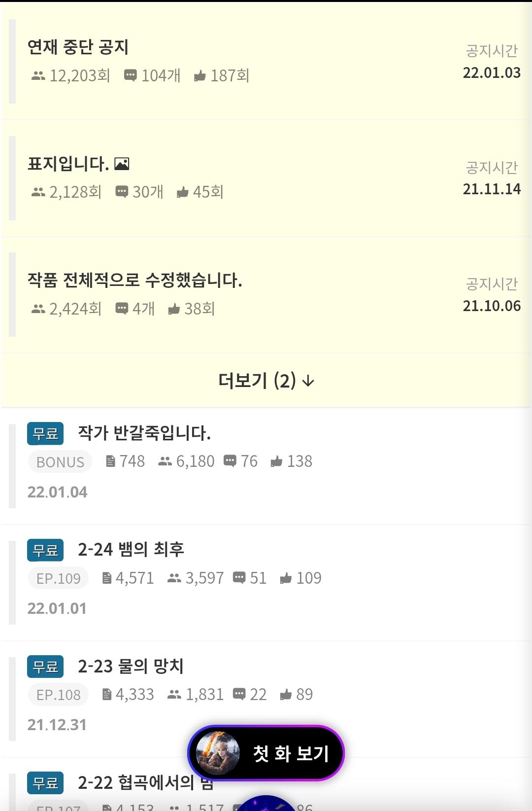The image size is (532, 811).
Task: Click thumbs-up icon showing 187회
Action: point(199,75)
